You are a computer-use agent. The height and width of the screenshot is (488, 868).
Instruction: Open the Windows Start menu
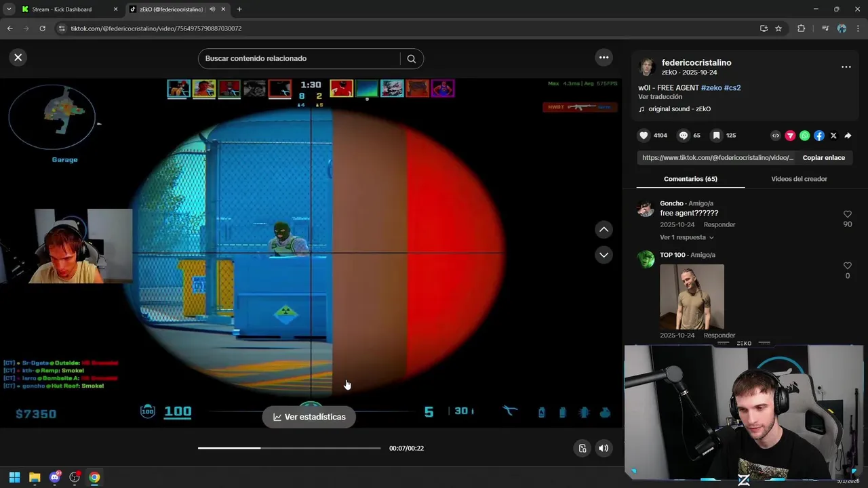pyautogui.click(x=14, y=477)
